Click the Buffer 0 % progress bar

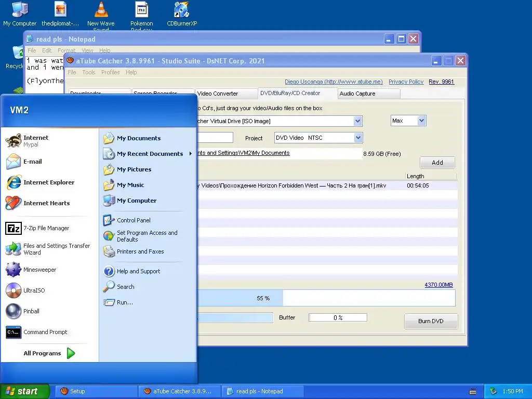338,317
